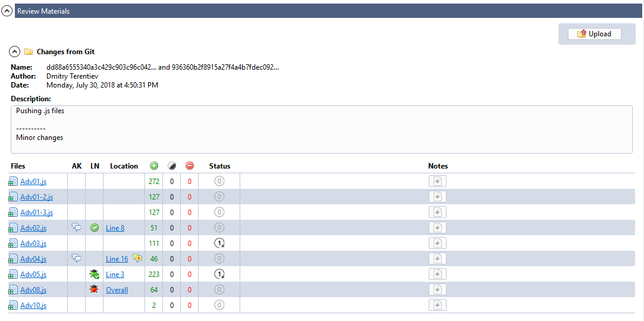The width and height of the screenshot is (644, 321).
Task: Collapse the Review Materials section
Action: coord(7,11)
